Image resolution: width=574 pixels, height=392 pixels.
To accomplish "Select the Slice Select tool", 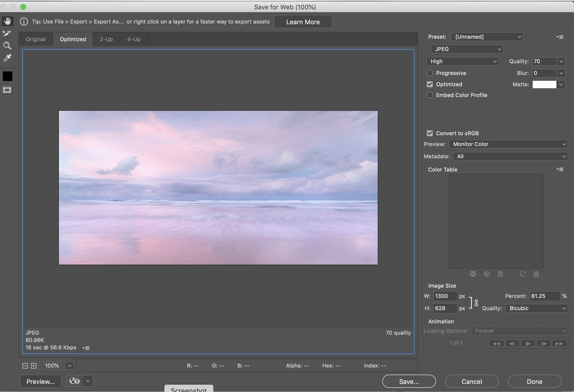I will (7, 33).
